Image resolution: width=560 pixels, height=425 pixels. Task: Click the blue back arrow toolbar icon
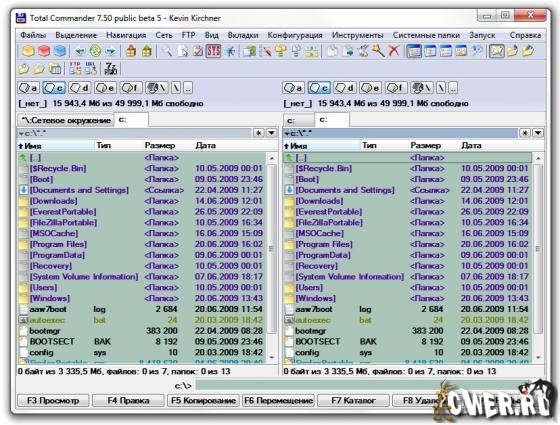pyautogui.click(x=79, y=51)
